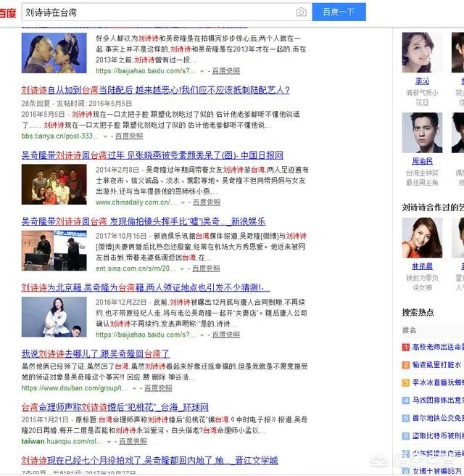Click the taiwan.huanqiu.com URL text
The width and height of the screenshot is (464, 476).
coord(62,441)
